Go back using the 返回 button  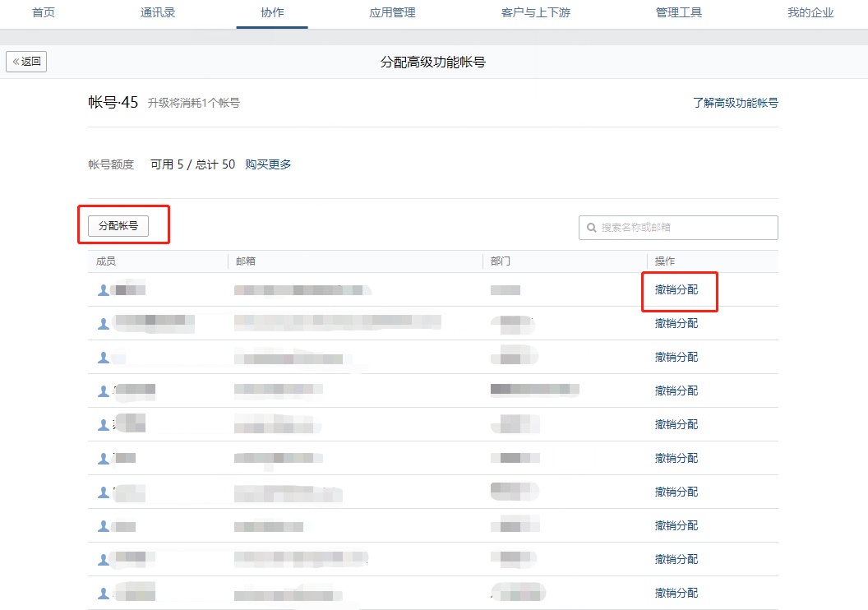26,62
